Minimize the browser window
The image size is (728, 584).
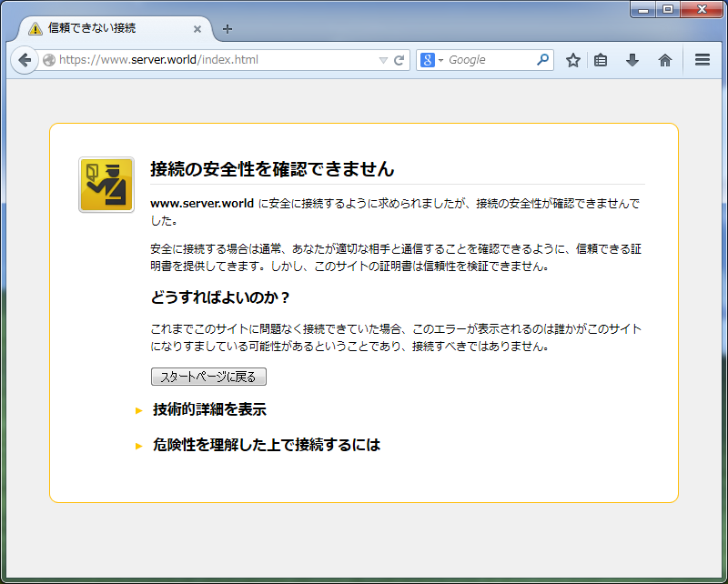(x=643, y=9)
